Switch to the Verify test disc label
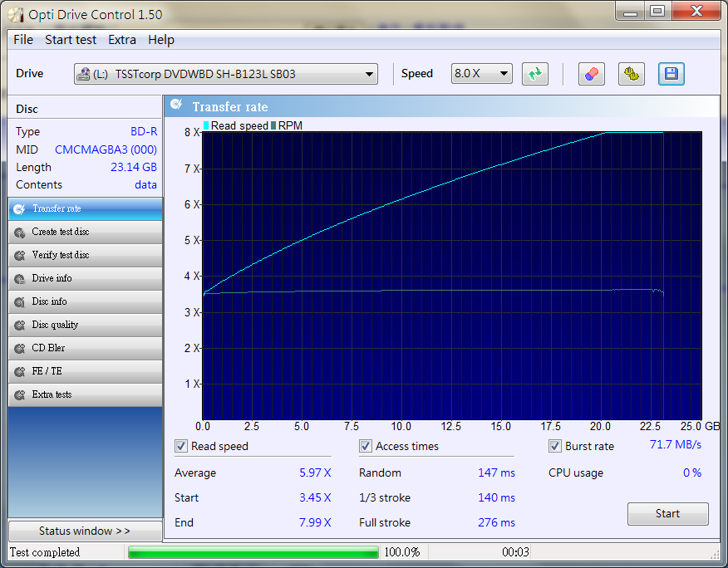728x568 pixels. 61,255
